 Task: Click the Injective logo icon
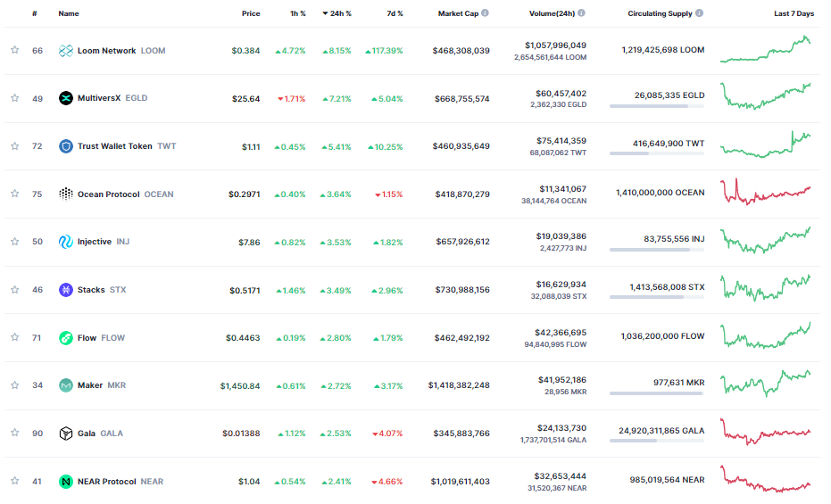point(66,242)
